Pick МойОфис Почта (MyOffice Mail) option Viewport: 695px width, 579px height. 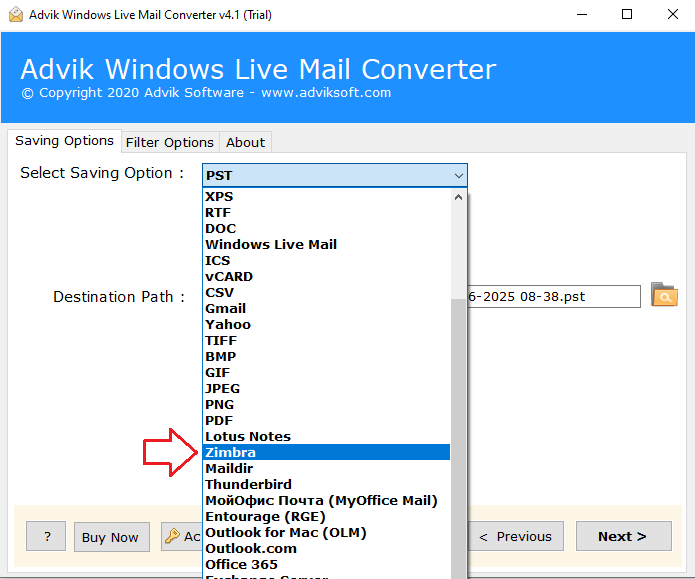tap(326, 500)
